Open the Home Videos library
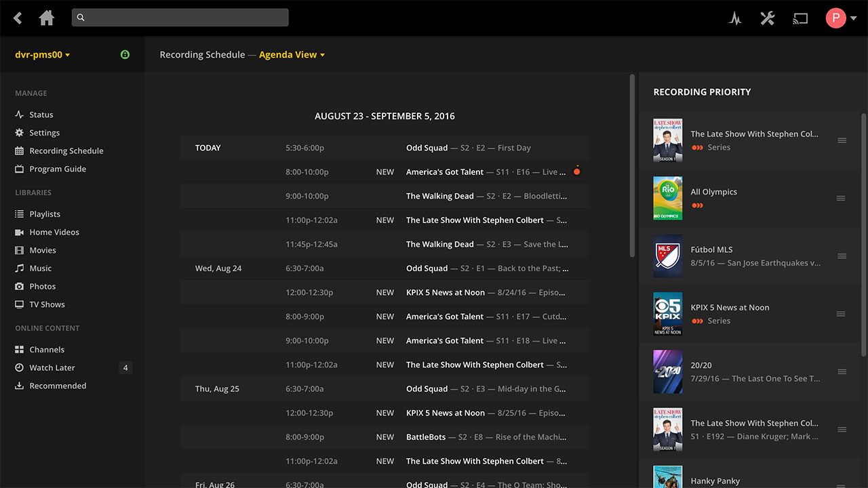Image resolution: width=868 pixels, height=488 pixels. coord(54,232)
